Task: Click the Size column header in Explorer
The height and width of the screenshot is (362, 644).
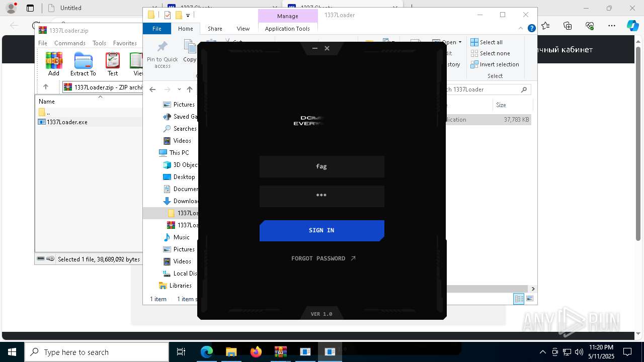Action: point(501,105)
